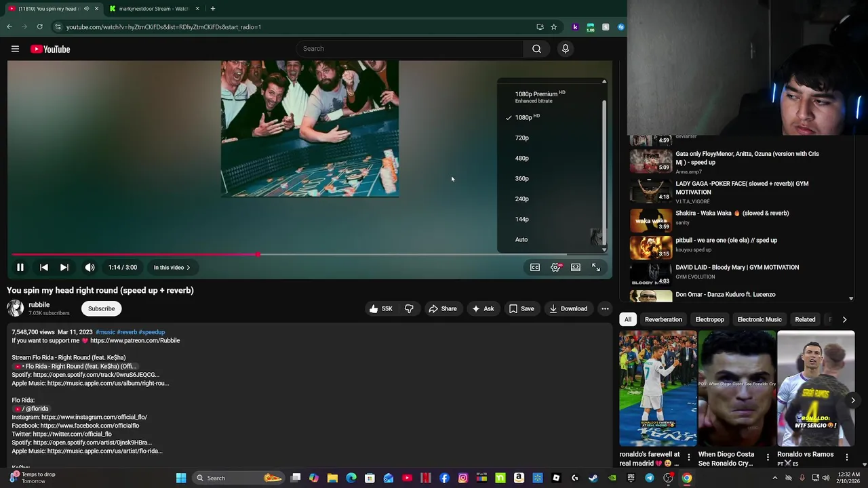Pause the video

pyautogui.click(x=20, y=267)
